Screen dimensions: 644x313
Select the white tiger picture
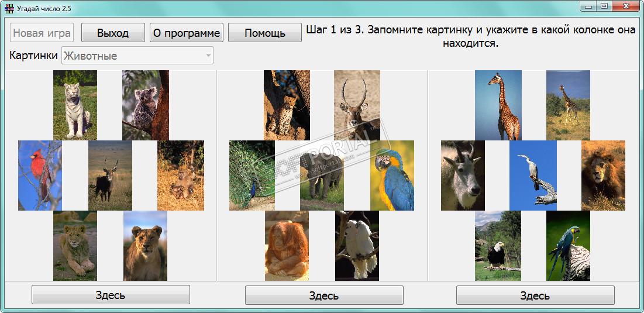point(75,105)
